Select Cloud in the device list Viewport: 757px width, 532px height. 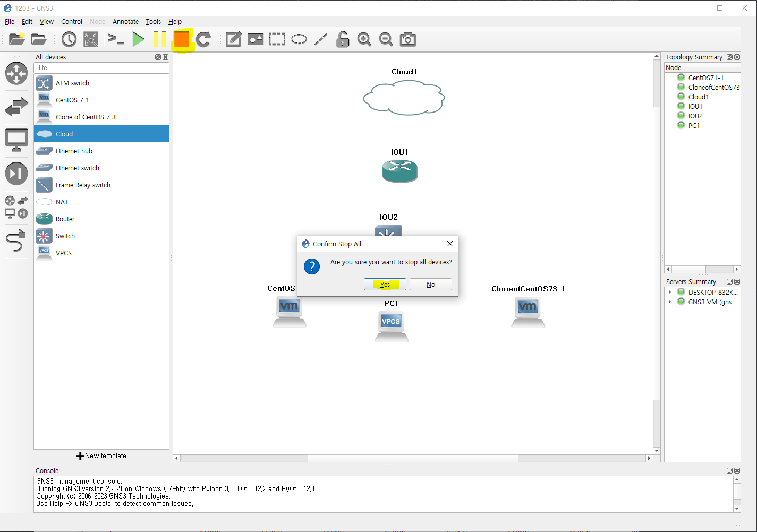pyautogui.click(x=101, y=134)
